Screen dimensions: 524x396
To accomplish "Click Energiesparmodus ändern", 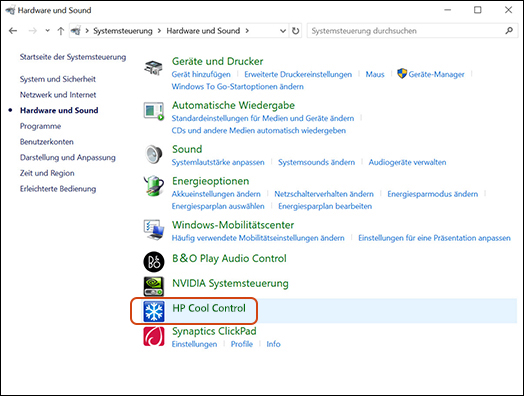I will pyautogui.click(x=432, y=194).
